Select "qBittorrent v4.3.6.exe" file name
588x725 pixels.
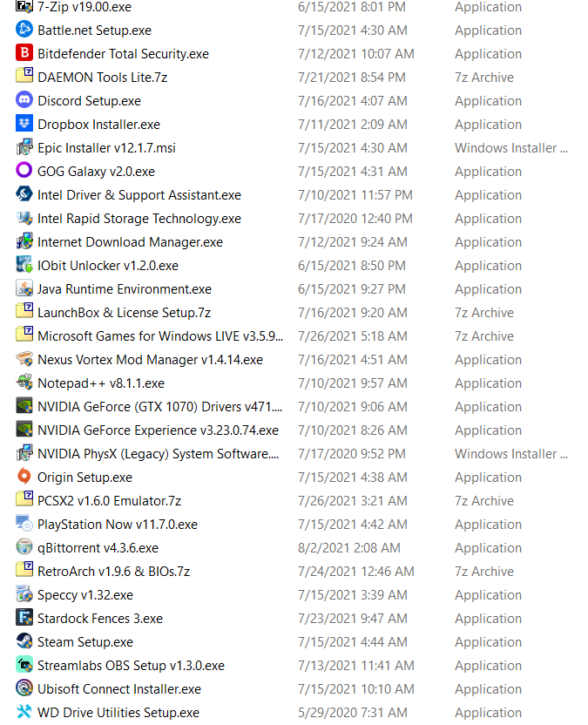98,548
